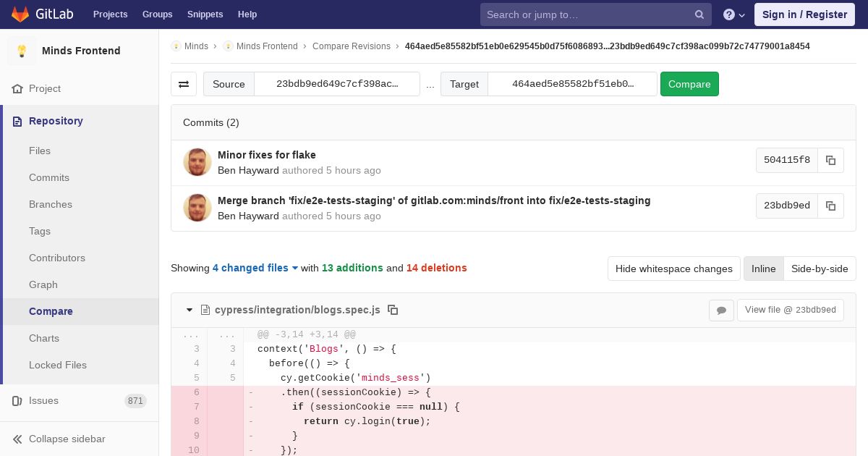The height and width of the screenshot is (456, 868).
Task: Switch diff view to Inline
Action: [763, 269]
